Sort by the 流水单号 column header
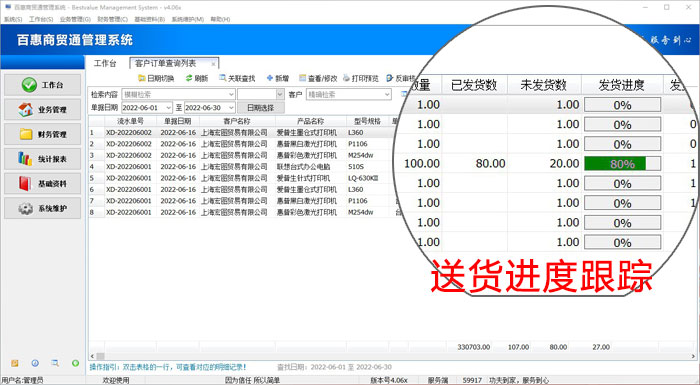This screenshot has width=700, height=385. pyautogui.click(x=130, y=121)
